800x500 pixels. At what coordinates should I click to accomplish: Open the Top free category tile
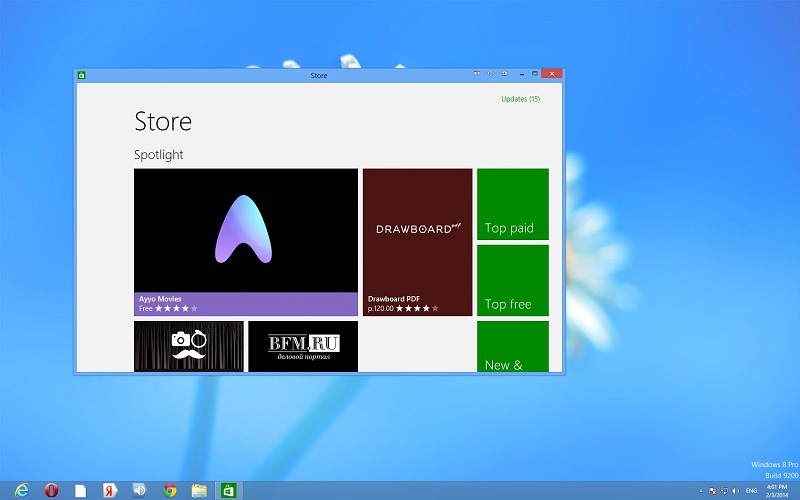click(513, 280)
